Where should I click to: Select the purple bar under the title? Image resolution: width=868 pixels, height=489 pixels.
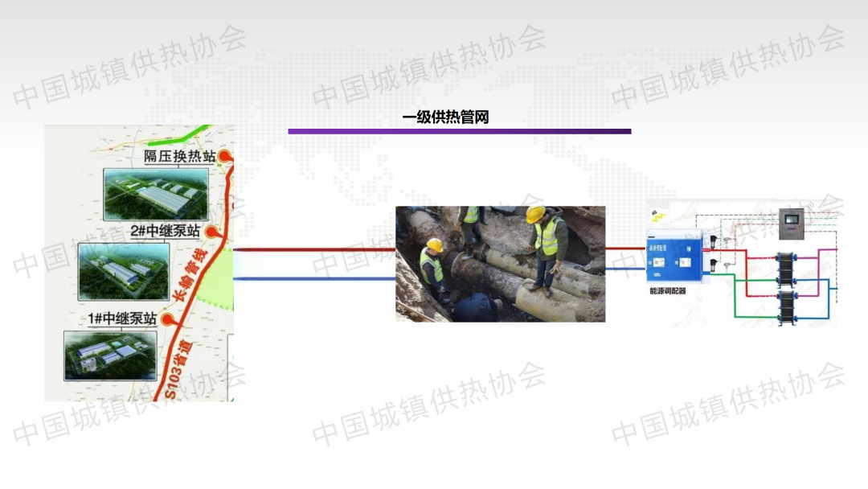coord(459,131)
